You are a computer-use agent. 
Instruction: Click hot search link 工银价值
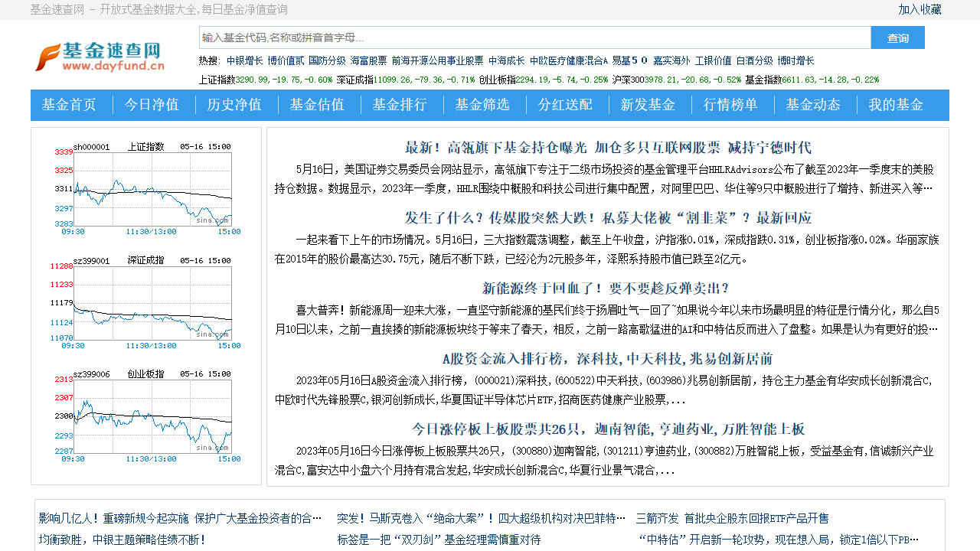pyautogui.click(x=713, y=60)
